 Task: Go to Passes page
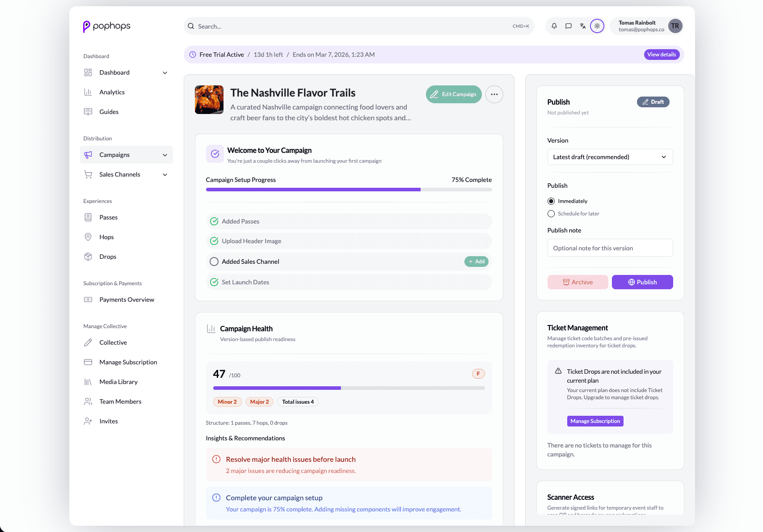126,217
